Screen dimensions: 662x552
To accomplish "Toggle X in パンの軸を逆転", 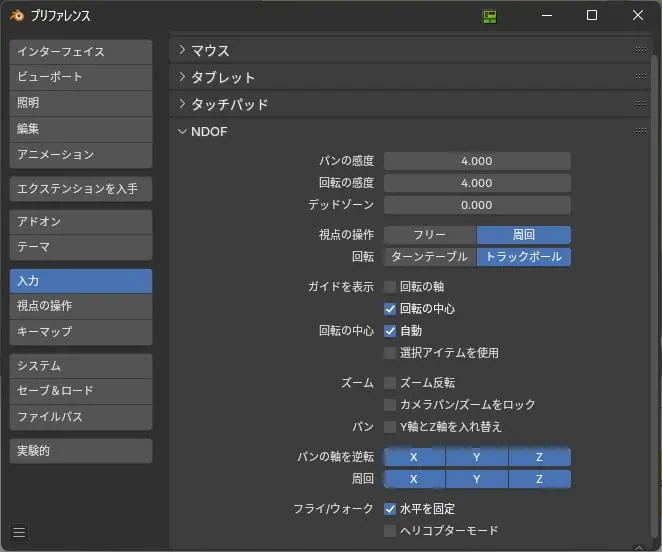I will click(414, 457).
